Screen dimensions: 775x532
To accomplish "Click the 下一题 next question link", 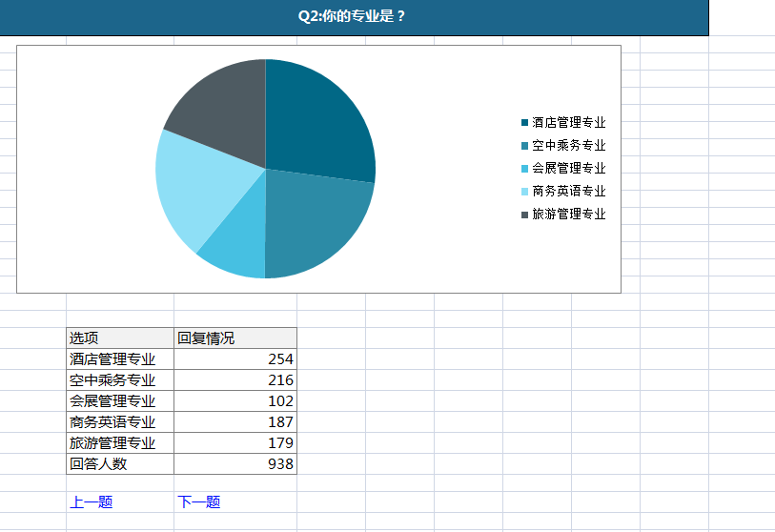I will tap(198, 502).
